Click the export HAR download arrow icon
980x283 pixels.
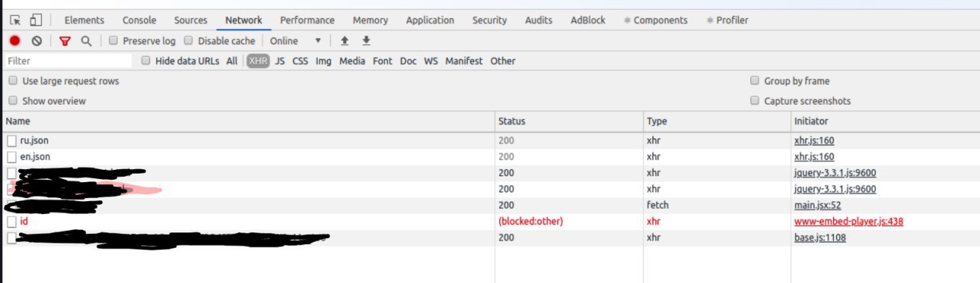click(x=366, y=41)
